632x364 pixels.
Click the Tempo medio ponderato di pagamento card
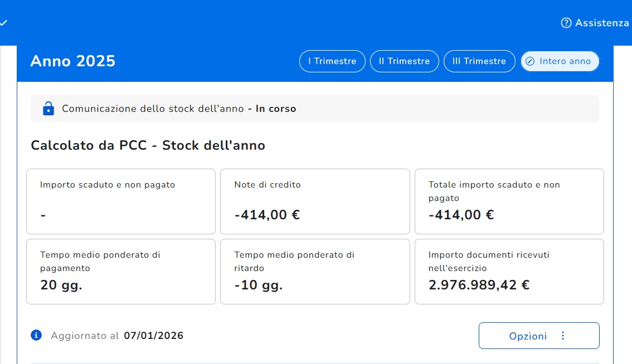click(x=121, y=272)
